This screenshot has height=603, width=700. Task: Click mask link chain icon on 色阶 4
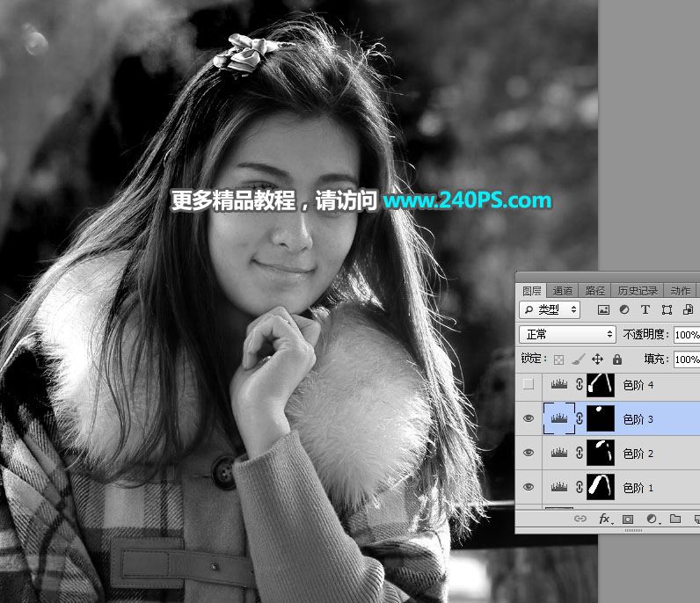pos(580,384)
